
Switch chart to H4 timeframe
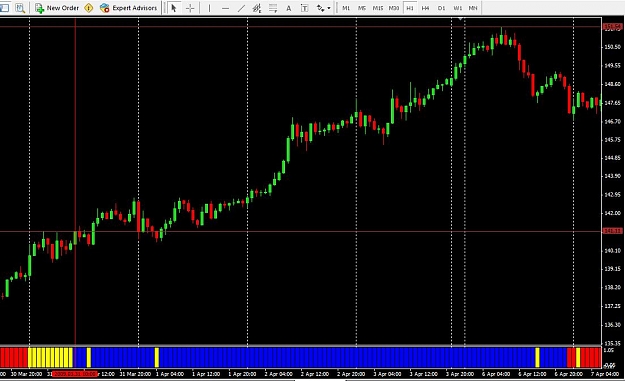[426, 8]
